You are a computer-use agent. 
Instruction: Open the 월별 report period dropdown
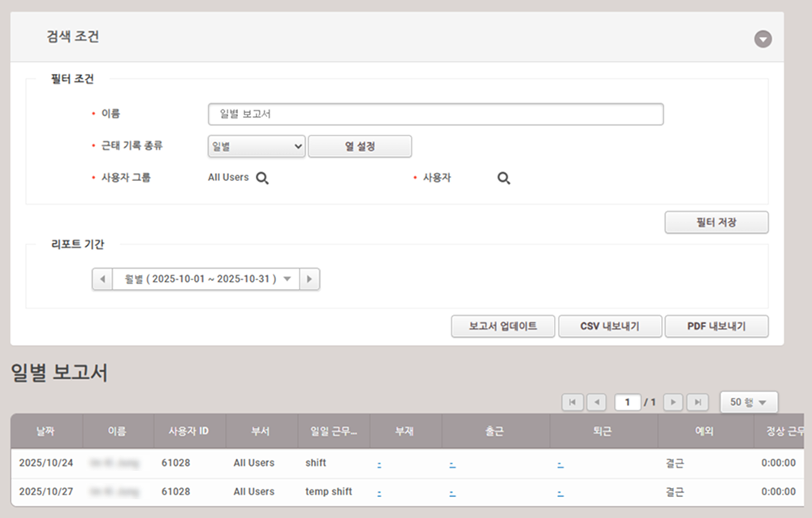pyautogui.click(x=205, y=279)
